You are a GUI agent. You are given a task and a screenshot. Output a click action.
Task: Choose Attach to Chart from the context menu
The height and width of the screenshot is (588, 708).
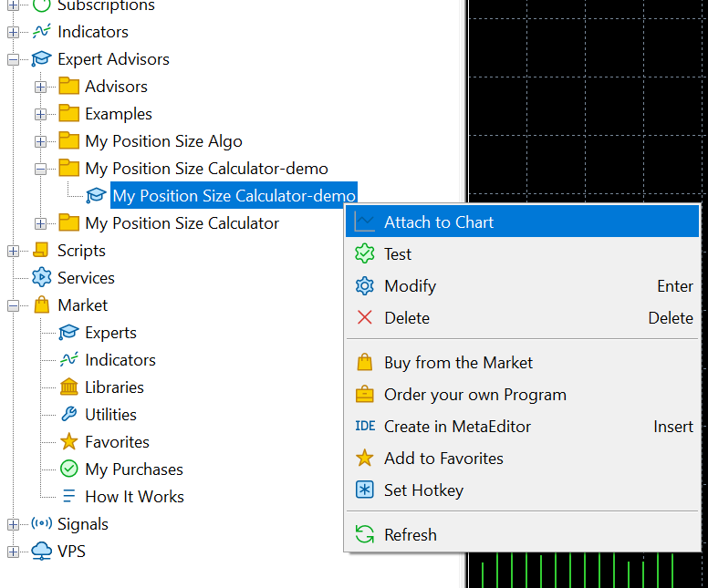[523, 222]
